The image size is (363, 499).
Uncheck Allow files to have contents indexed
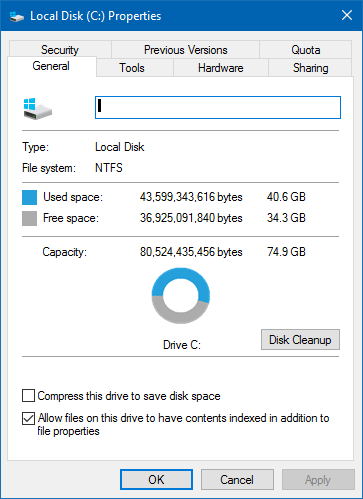coord(28,418)
